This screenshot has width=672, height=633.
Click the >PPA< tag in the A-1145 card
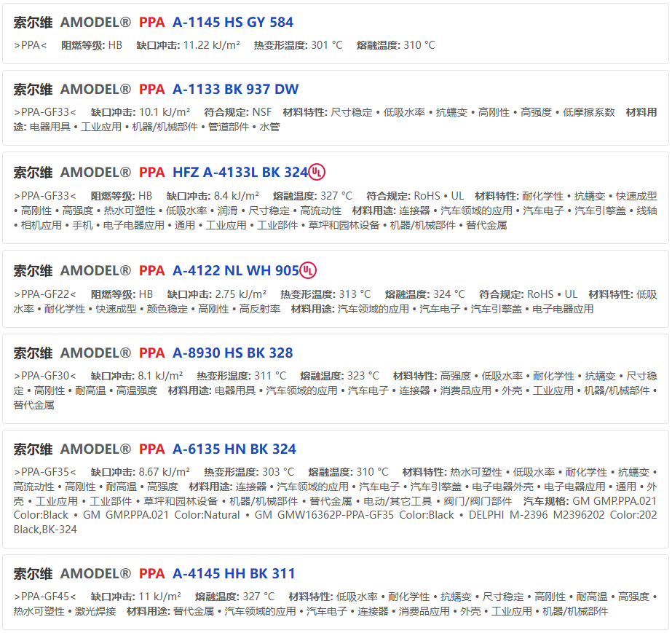point(31,45)
